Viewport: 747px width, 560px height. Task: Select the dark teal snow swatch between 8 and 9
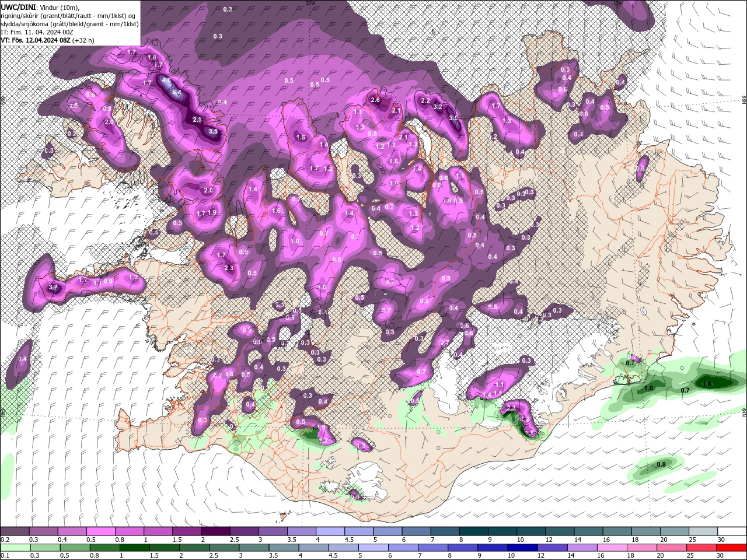point(474,531)
